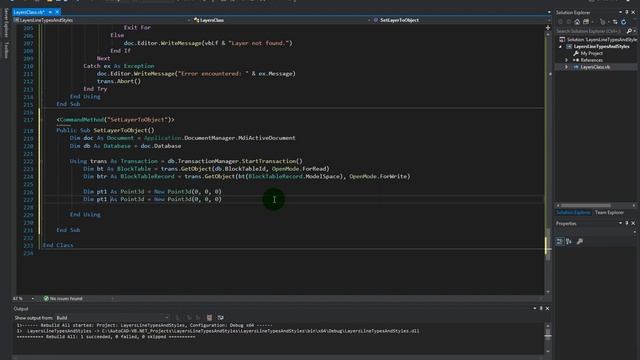The image size is (640, 360).
Task: Click on line 218 Public Sub SetLayerToObject
Action: coord(105,130)
